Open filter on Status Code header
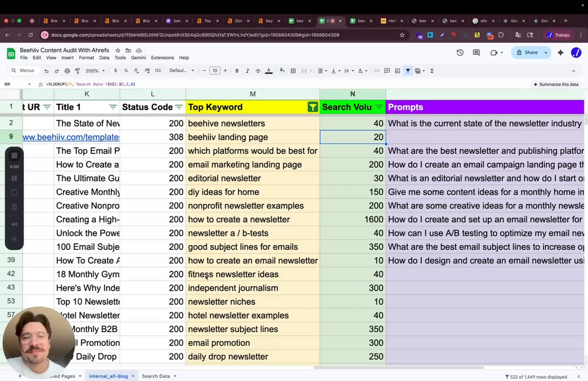 (x=179, y=107)
